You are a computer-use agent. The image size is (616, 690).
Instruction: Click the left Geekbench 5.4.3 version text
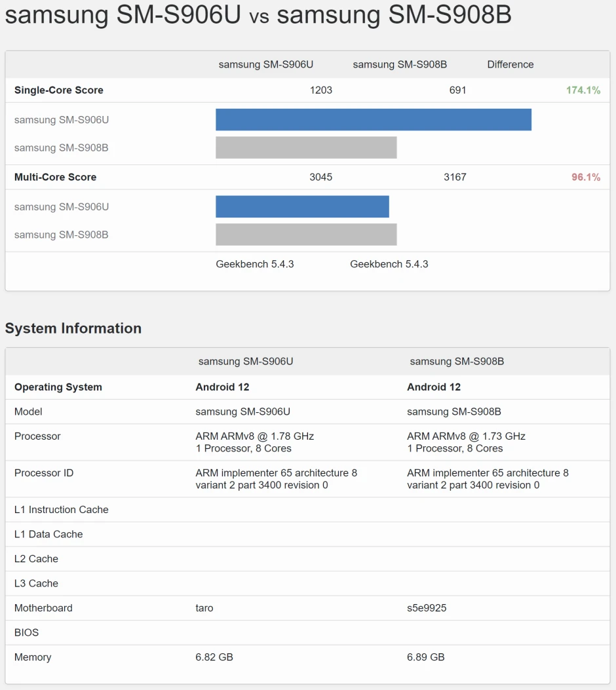(255, 264)
